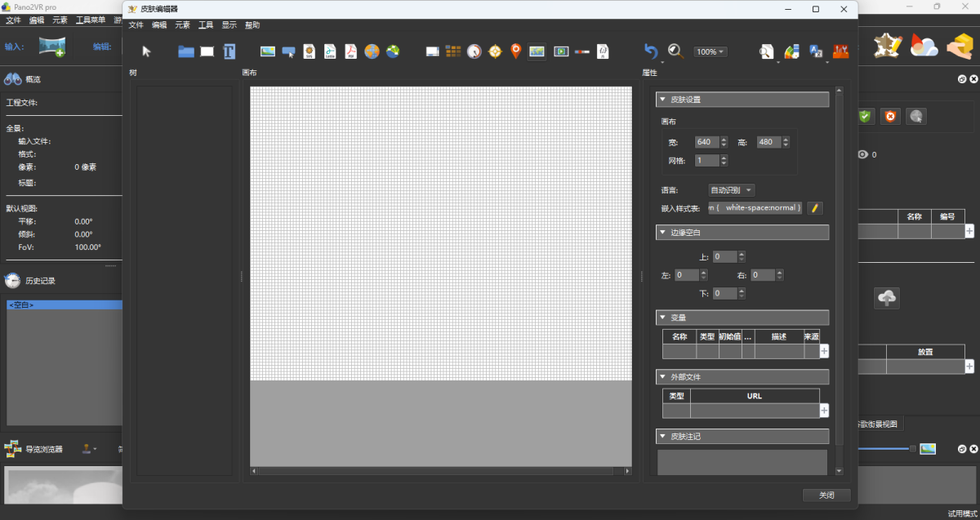The image size is (980, 520).
Task: Open the 100% zoom dropdown
Action: point(710,51)
